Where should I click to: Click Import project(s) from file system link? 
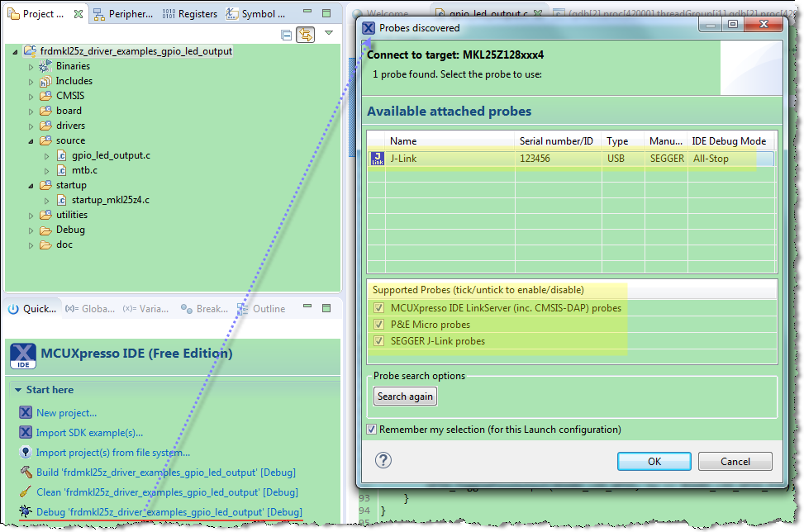pyautogui.click(x=113, y=453)
